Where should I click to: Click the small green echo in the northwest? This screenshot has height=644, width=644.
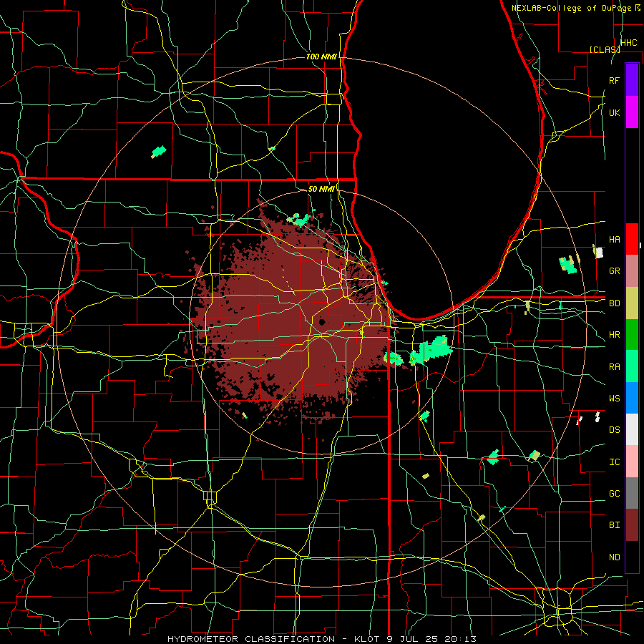pyautogui.click(x=159, y=152)
